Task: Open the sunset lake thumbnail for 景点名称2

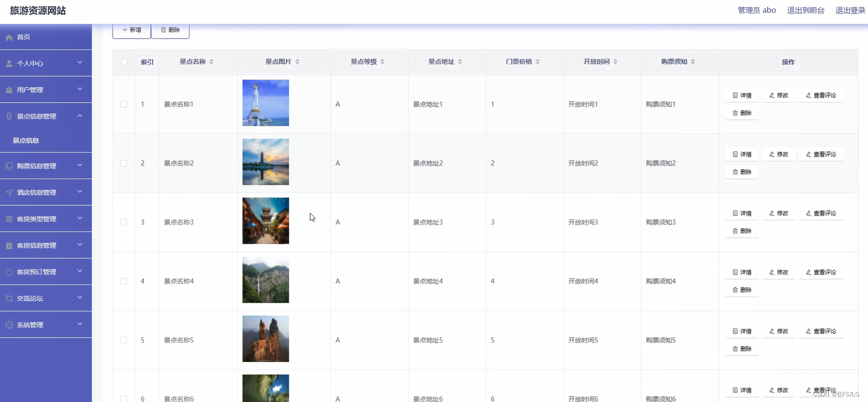Action: tap(266, 162)
